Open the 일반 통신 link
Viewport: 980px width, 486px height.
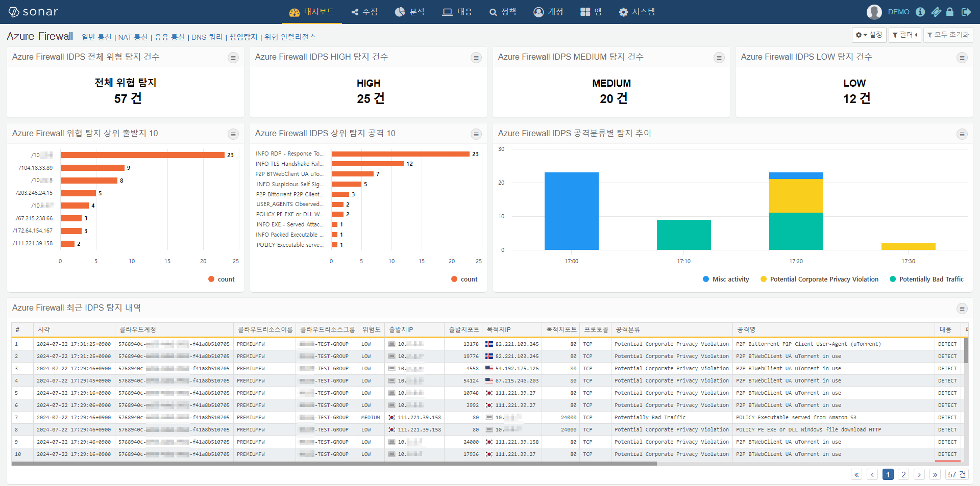tap(96, 37)
